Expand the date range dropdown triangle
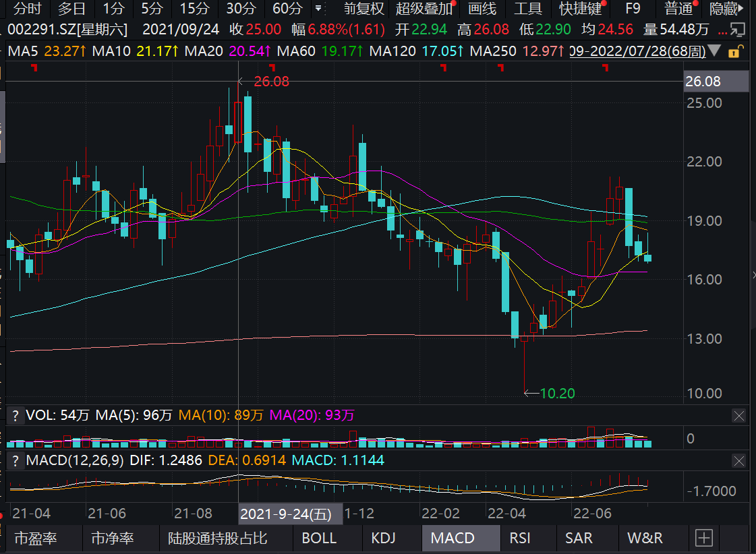This screenshot has height=554, width=756. pyautogui.click(x=714, y=51)
